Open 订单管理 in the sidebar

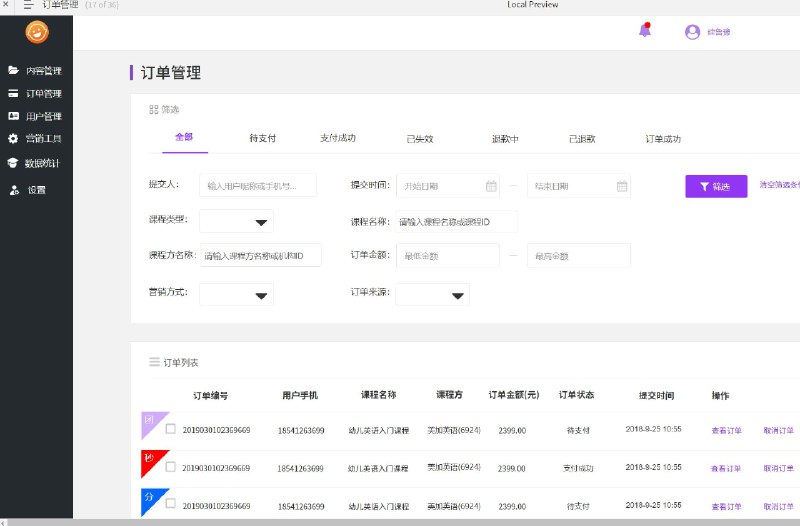tap(44, 93)
